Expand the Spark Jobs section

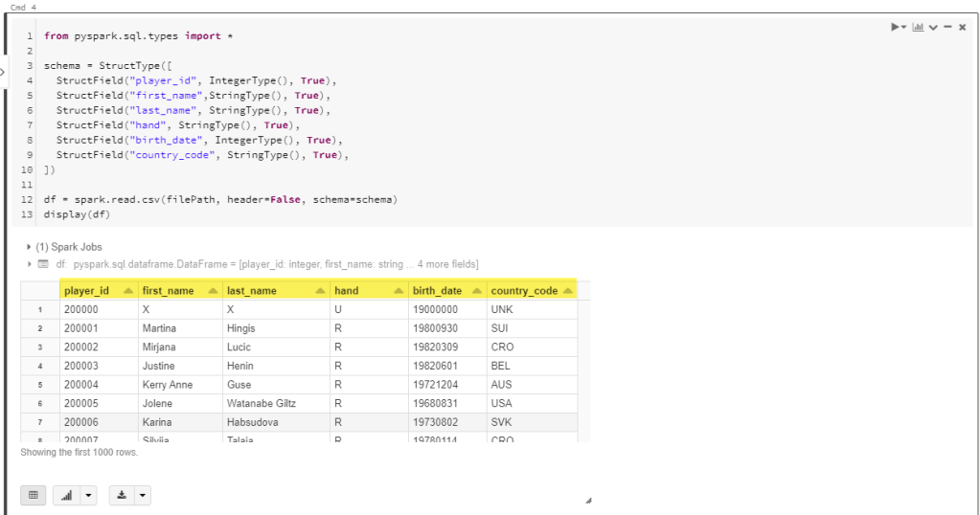click(x=30, y=247)
